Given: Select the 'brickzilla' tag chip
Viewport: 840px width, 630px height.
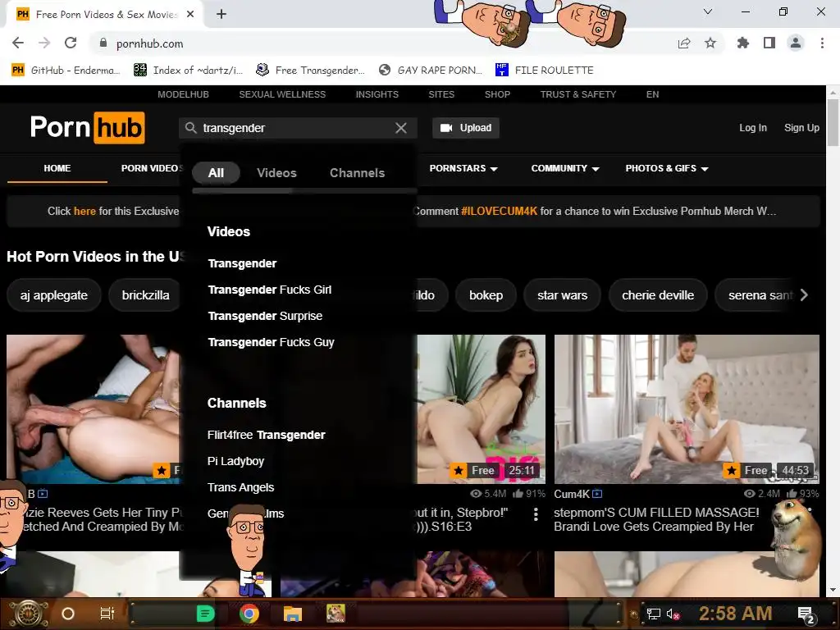Looking at the screenshot, I should pos(145,295).
